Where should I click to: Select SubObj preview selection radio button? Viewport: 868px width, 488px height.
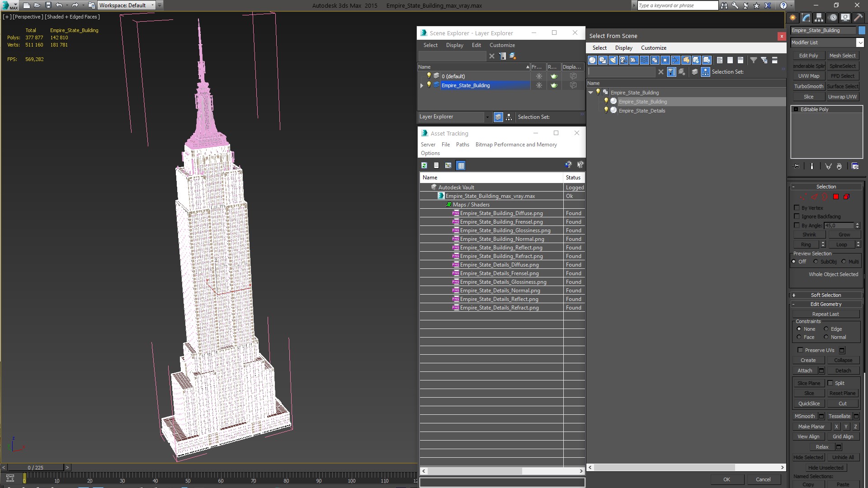point(816,262)
